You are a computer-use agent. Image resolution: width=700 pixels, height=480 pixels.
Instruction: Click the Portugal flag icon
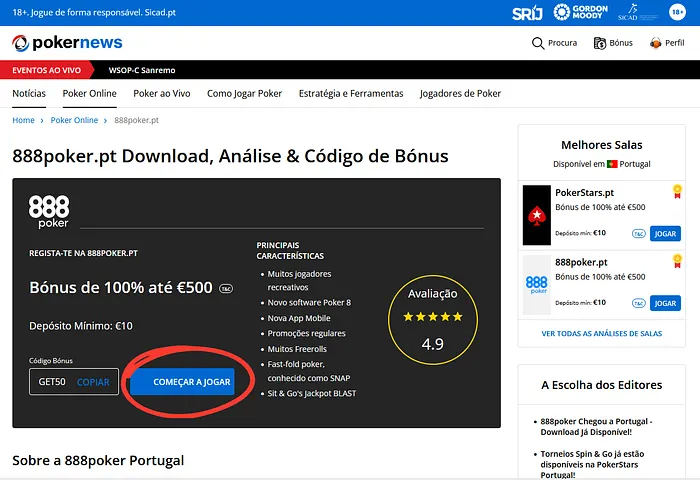[612, 164]
